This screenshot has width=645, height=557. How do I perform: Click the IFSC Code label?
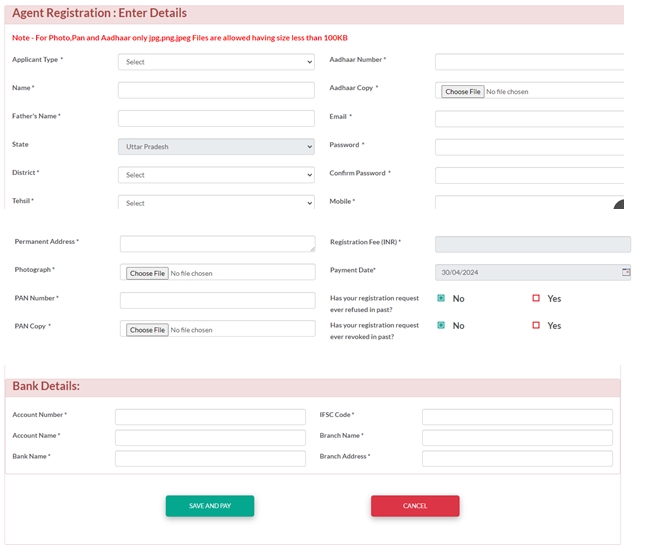click(337, 415)
